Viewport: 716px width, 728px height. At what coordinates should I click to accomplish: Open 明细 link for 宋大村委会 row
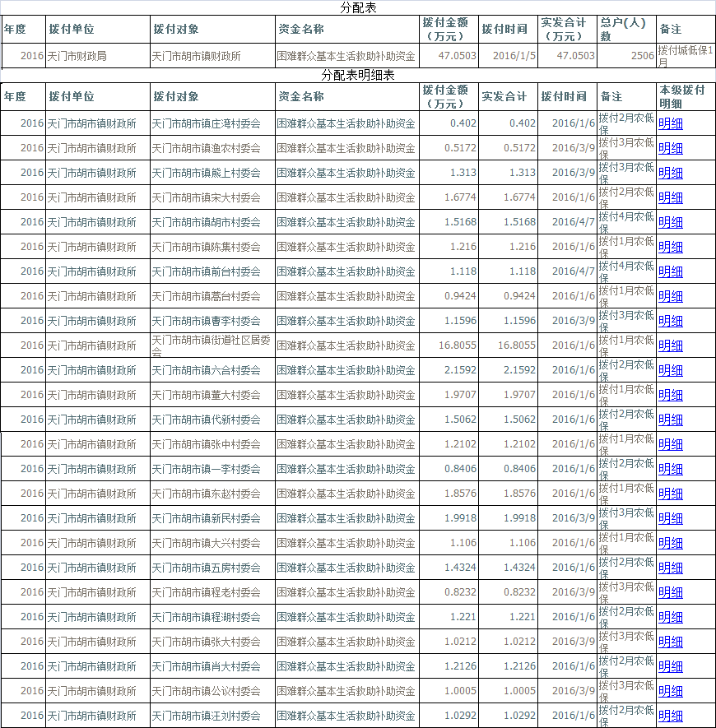point(671,197)
